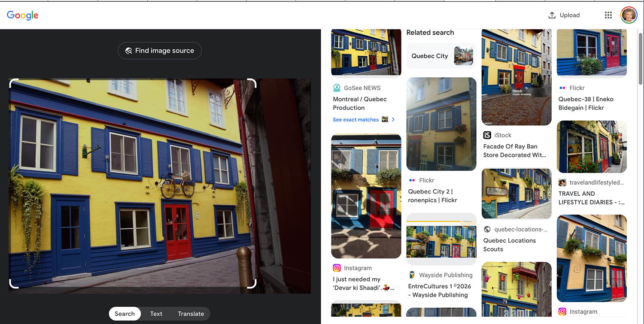Open the Quebec City 2 ronenpics thumbnail
The height and width of the screenshot is (324, 644).
click(441, 124)
